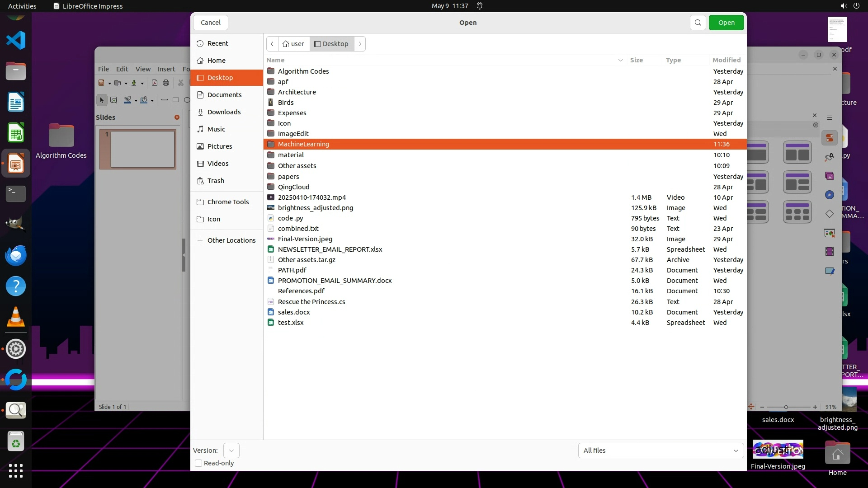The height and width of the screenshot is (488, 868).
Task: Click the Impress zoom slider handle
Action: [x=786, y=407]
